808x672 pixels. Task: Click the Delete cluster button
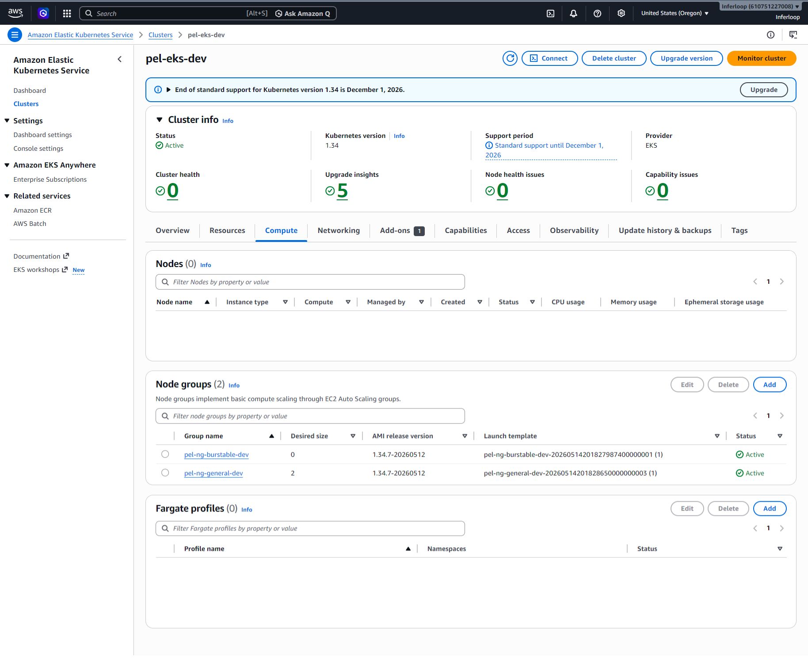(x=614, y=58)
